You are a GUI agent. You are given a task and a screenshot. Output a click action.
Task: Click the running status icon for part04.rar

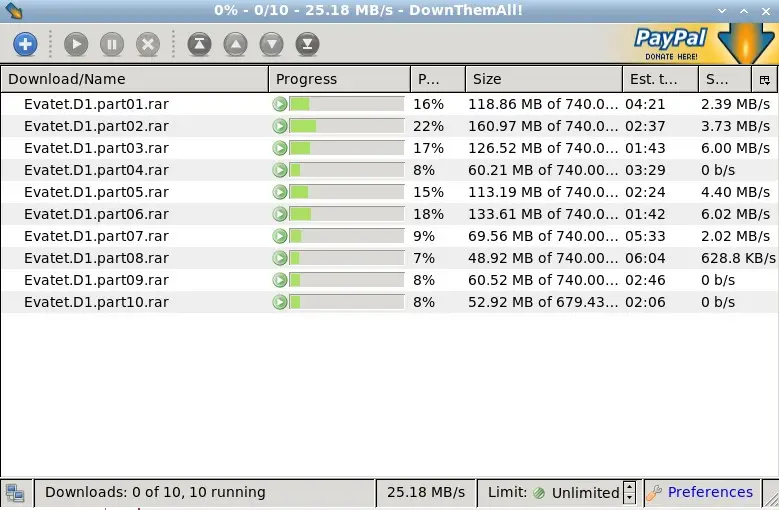coord(280,170)
